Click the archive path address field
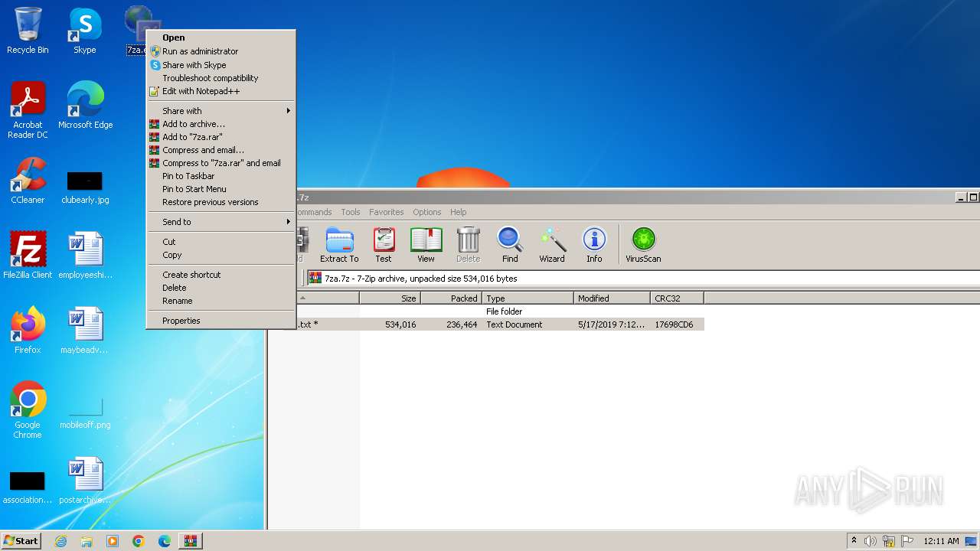Image resolution: width=980 pixels, height=551 pixels. point(643,279)
